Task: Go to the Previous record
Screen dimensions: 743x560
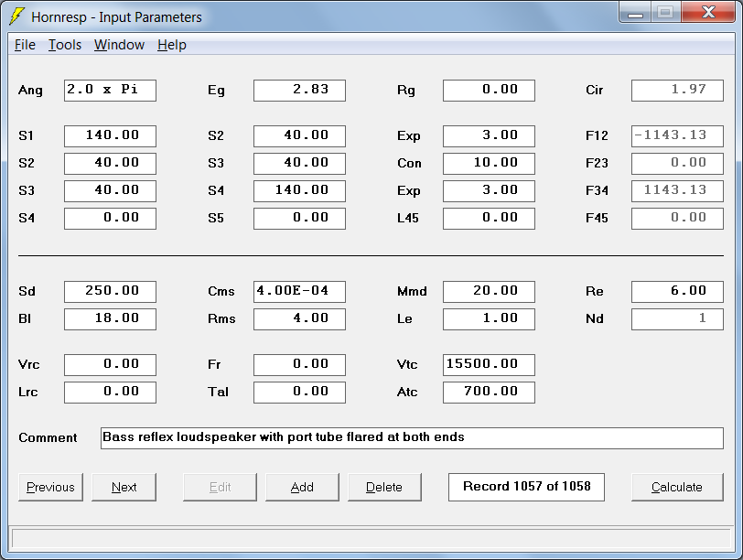Action: (x=50, y=487)
